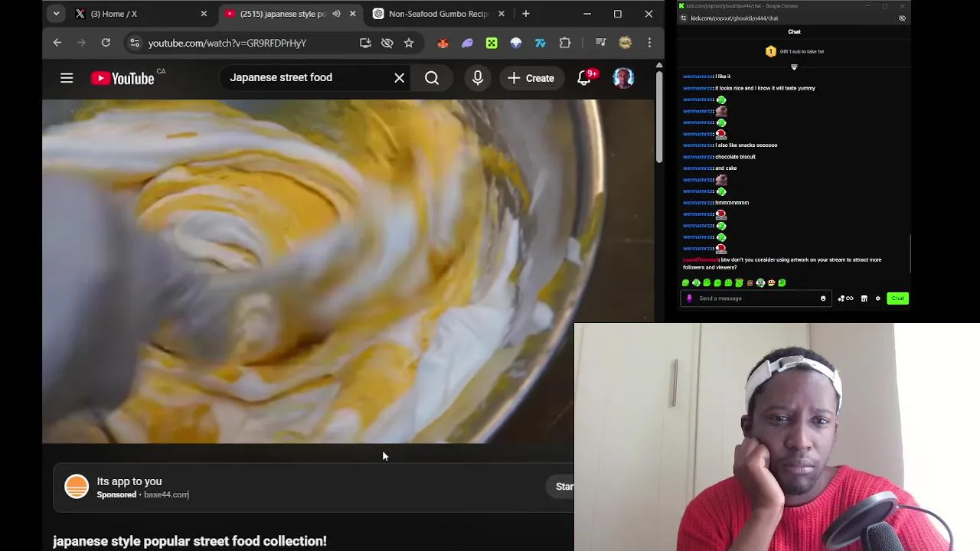The width and height of the screenshot is (980, 551).
Task: Open Kick chat settings gear
Action: click(878, 298)
